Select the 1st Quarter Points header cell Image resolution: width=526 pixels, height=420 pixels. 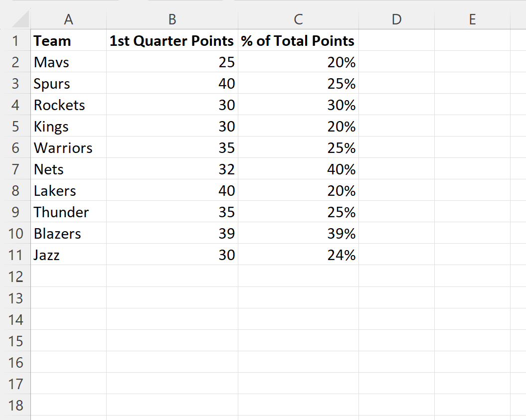pos(172,41)
